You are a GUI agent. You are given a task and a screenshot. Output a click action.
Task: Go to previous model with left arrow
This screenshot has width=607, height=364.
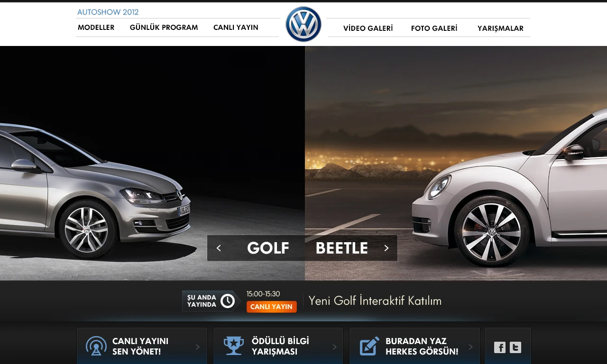coord(219,248)
